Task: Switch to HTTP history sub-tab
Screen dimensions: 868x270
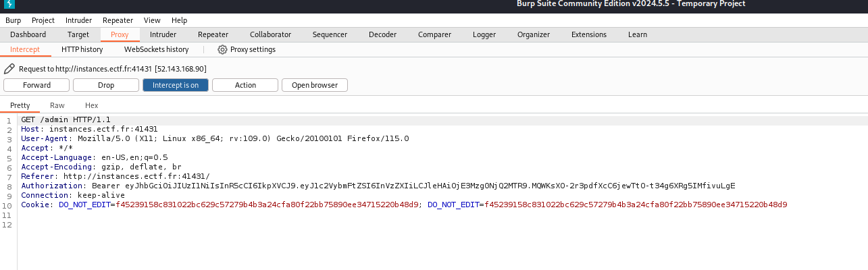Action: 82,49
